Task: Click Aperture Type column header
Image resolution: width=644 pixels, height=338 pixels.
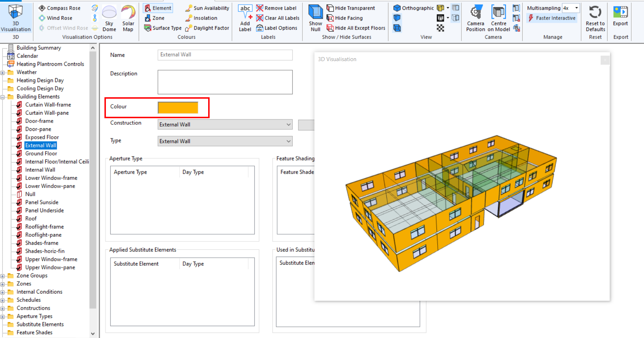Action: pyautogui.click(x=144, y=172)
